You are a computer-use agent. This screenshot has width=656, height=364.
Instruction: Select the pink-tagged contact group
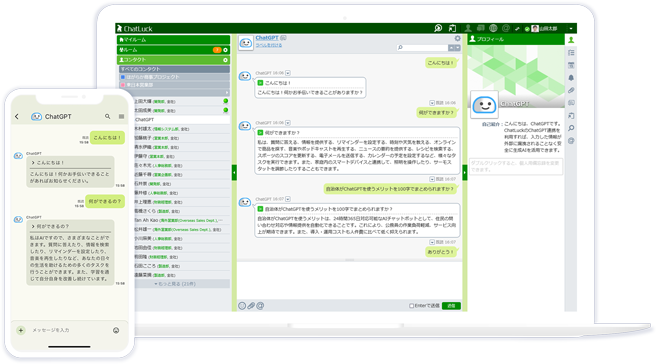click(x=174, y=85)
